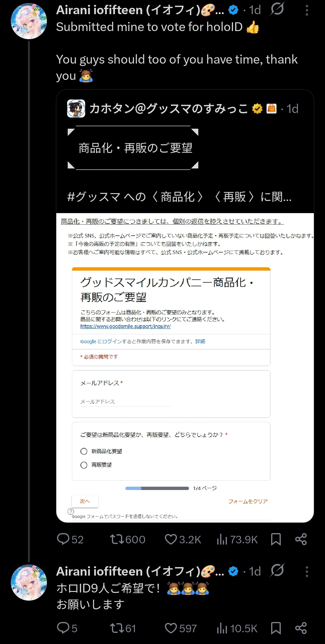The image size is (325, 644).
Task: Open more options menu on top tweet
Action: pos(307,10)
